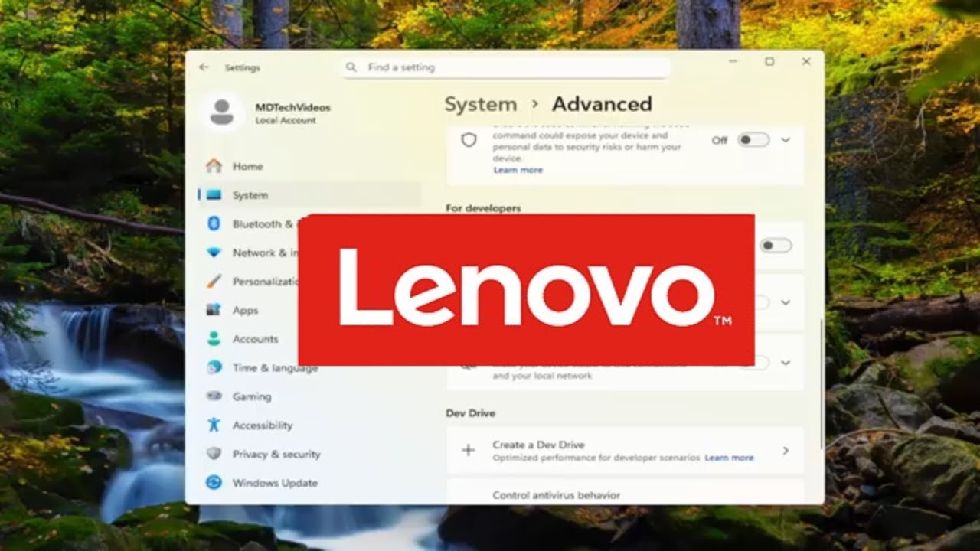Click the Gaming controller icon

tap(214, 396)
